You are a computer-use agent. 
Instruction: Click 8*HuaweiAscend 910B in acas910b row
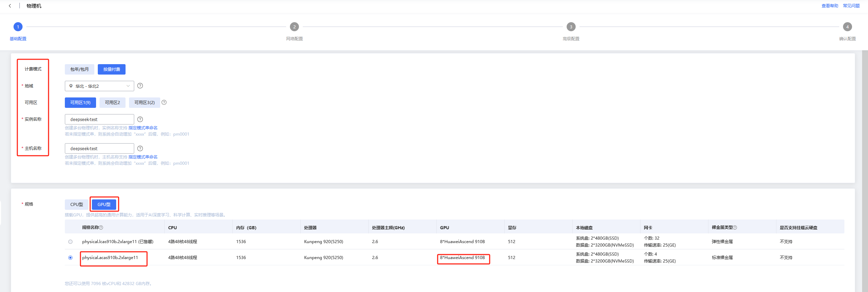tap(462, 258)
